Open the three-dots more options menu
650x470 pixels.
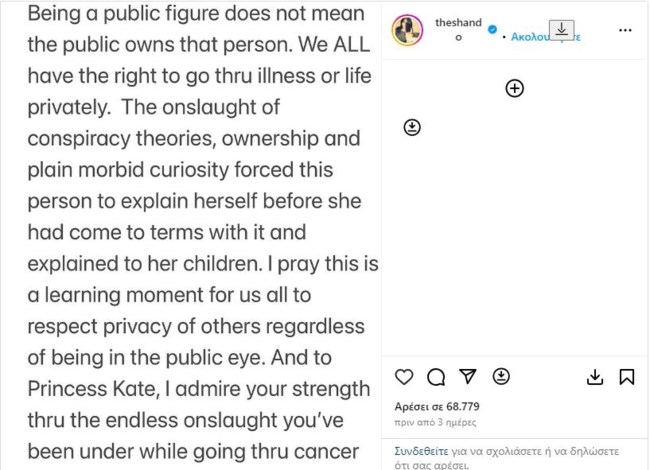tap(627, 30)
